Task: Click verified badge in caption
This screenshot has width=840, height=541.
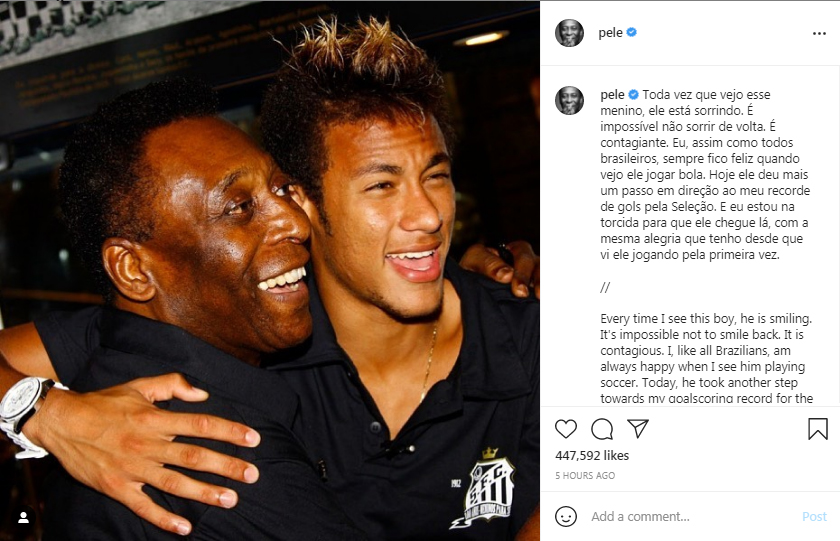Action: coord(633,94)
